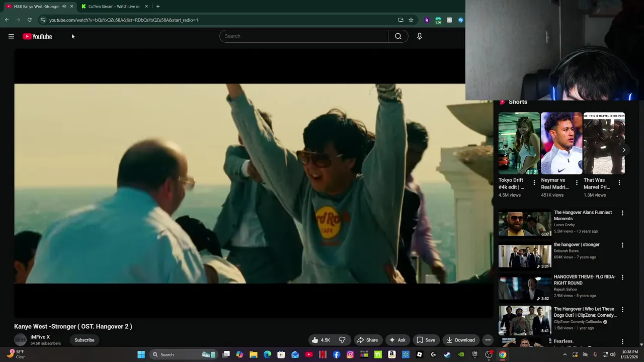Open The Hangover Alans Funniest Moments thumbnail

(525, 224)
